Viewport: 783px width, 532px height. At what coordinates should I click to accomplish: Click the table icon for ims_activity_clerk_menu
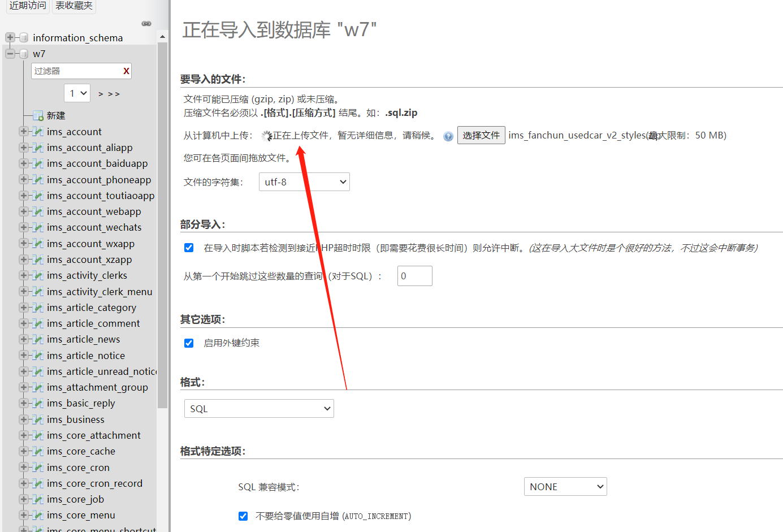[x=38, y=292]
